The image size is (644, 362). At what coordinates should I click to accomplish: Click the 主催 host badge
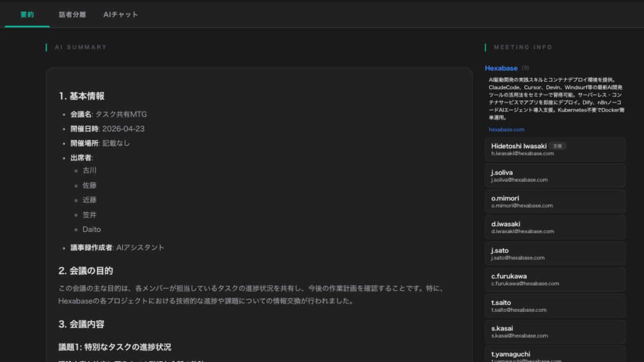click(557, 146)
